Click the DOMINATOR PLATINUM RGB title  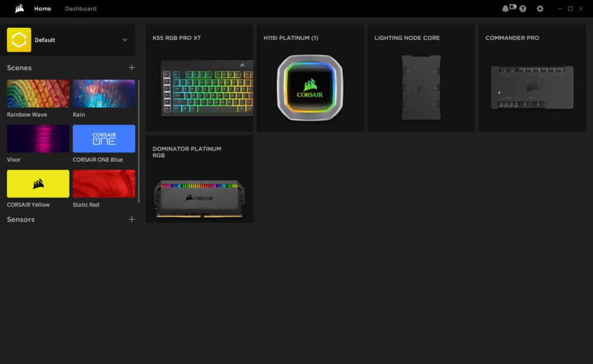click(x=187, y=152)
